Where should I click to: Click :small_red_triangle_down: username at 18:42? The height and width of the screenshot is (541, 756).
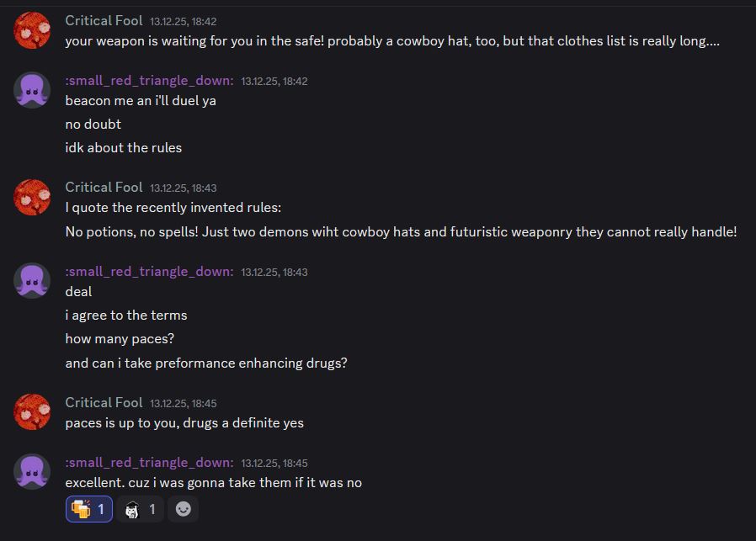click(x=149, y=80)
